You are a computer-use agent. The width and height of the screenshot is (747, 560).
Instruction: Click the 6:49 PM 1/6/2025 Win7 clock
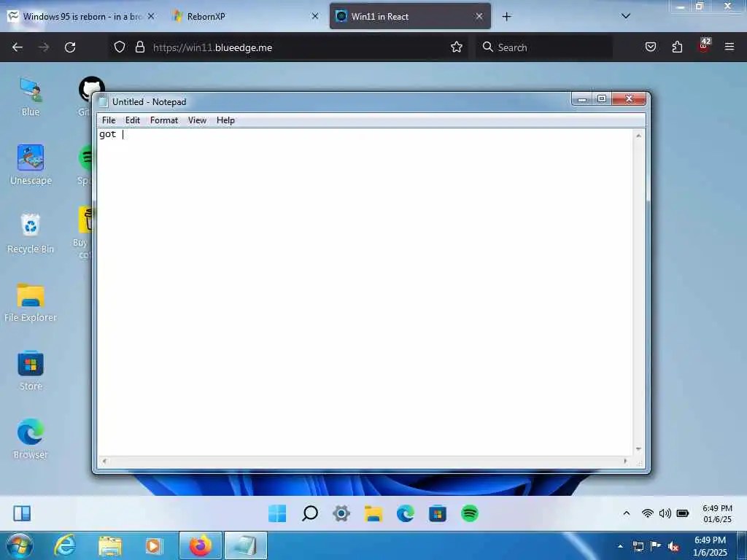click(x=711, y=546)
